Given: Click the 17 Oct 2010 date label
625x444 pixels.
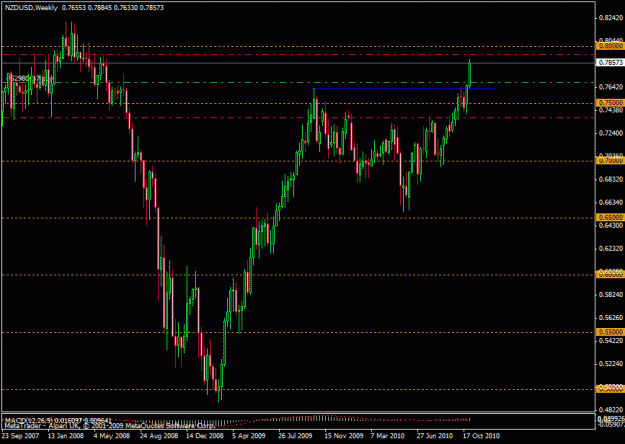Looking at the screenshot, I should [481, 436].
